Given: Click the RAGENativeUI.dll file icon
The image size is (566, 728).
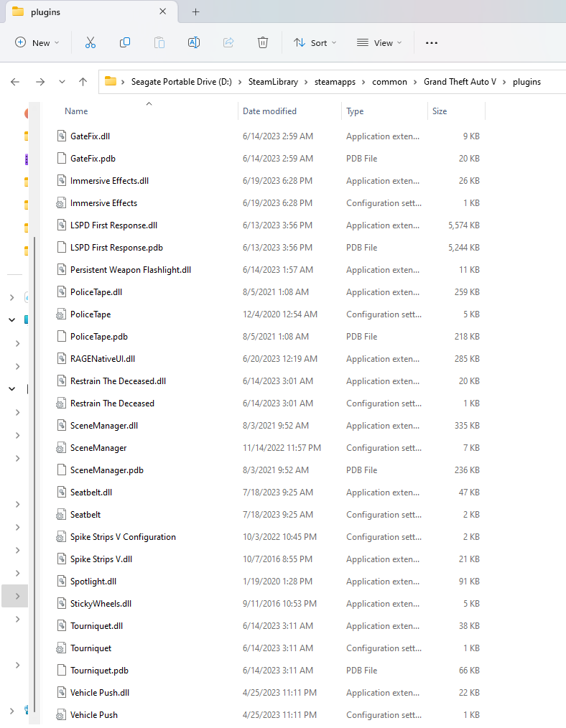Looking at the screenshot, I should click(61, 359).
